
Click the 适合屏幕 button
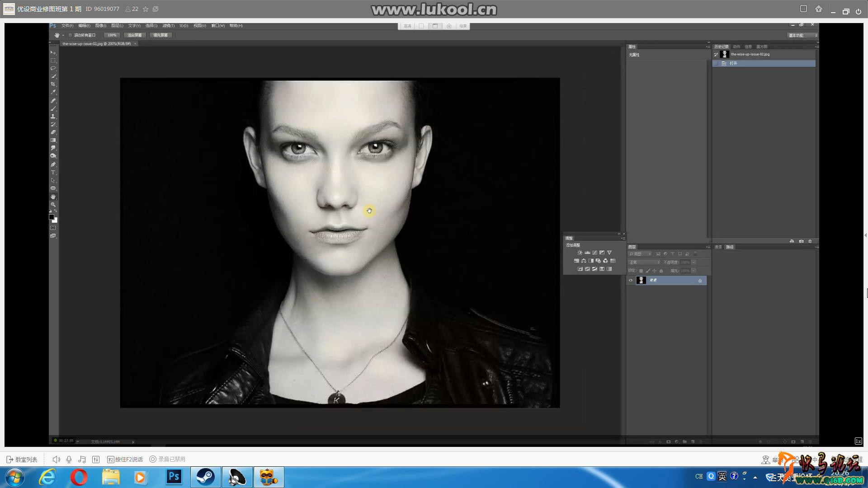tap(134, 35)
